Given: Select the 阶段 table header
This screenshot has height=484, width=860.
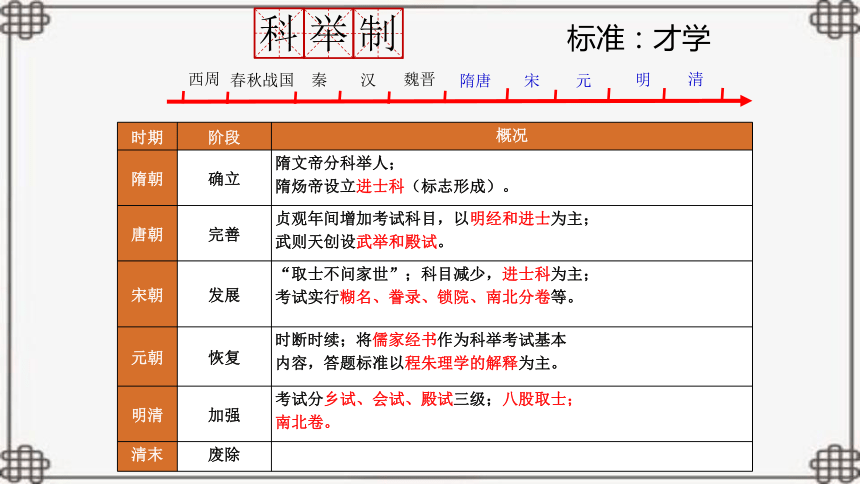Looking at the screenshot, I should [224, 136].
